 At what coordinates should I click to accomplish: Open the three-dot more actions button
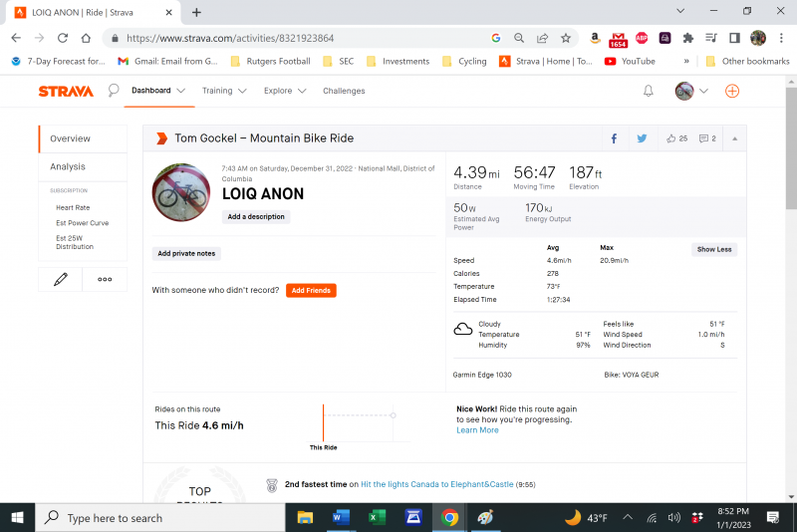pos(105,279)
